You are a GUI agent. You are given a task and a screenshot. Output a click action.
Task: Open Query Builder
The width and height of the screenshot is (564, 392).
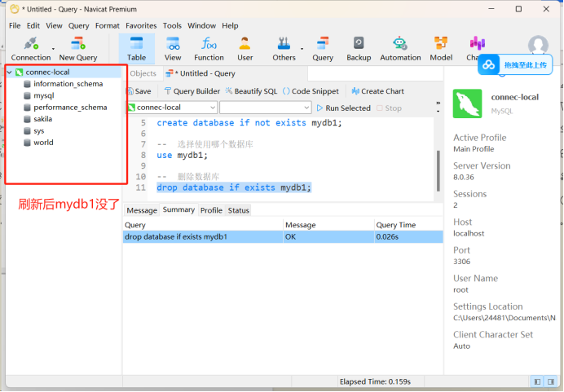point(192,91)
